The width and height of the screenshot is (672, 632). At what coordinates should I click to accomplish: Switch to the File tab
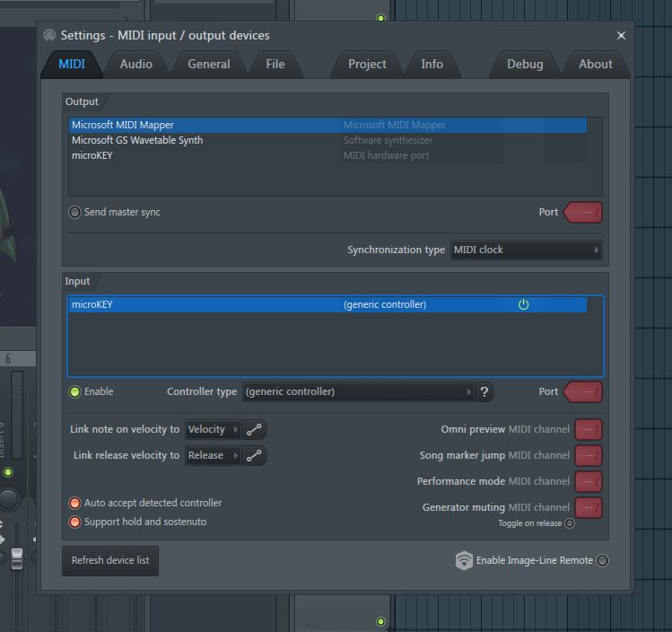point(275,65)
